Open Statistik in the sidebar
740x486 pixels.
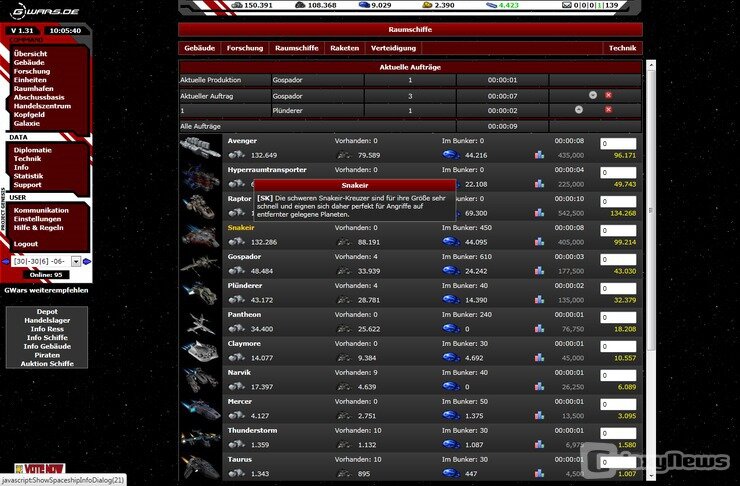28,176
